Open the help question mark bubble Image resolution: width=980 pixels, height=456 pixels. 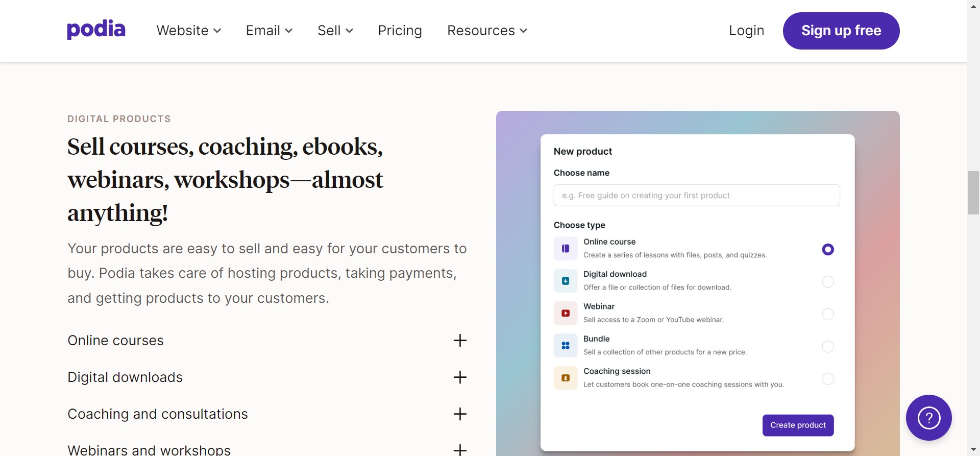coord(928,418)
